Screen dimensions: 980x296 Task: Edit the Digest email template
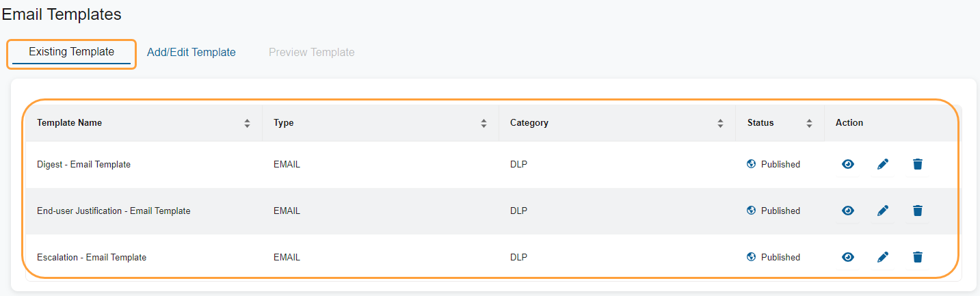(883, 164)
